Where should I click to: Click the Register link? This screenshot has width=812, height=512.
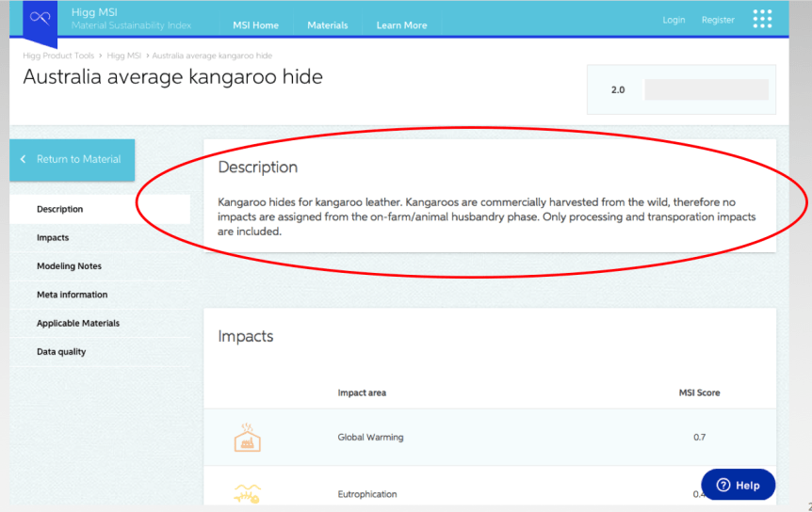pos(718,20)
